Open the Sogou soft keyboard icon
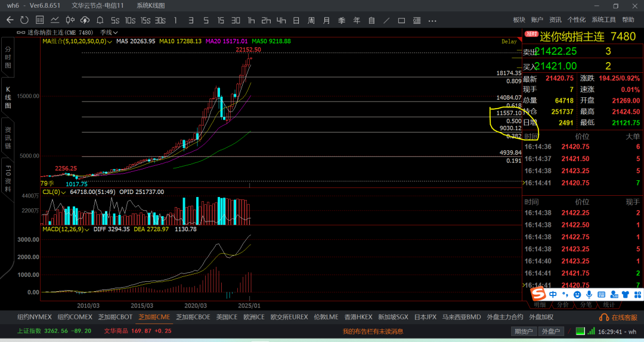This screenshot has width=644, height=342. click(601, 294)
